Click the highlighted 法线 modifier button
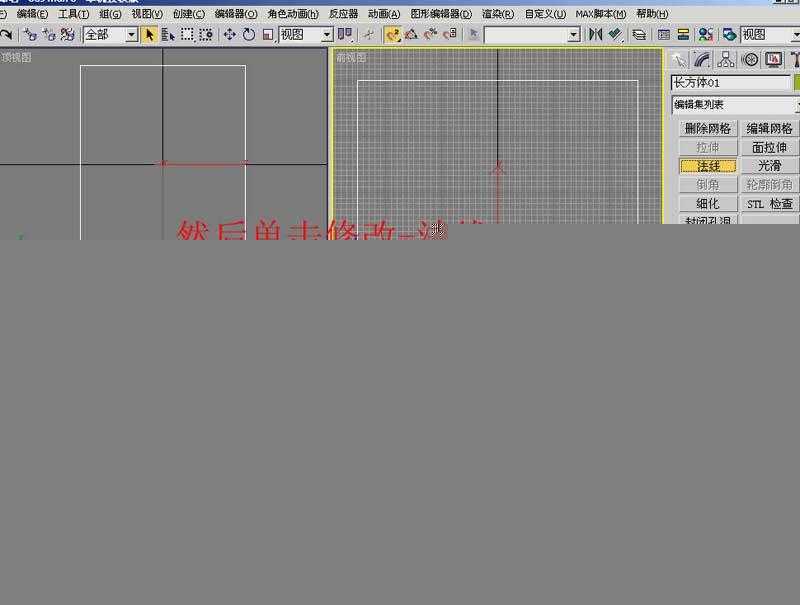The image size is (800, 605). tap(708, 166)
